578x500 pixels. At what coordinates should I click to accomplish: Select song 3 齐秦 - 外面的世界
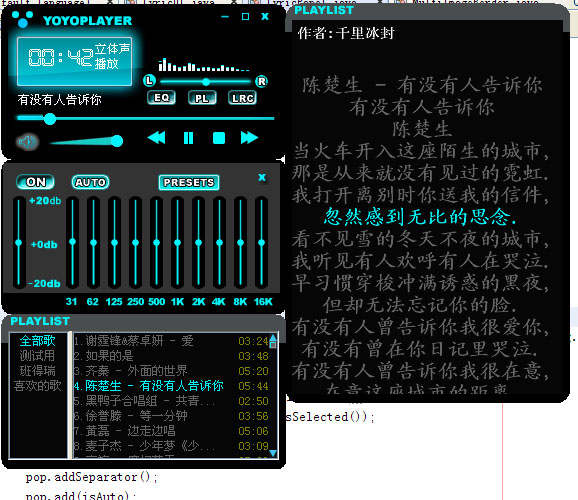tap(171, 371)
